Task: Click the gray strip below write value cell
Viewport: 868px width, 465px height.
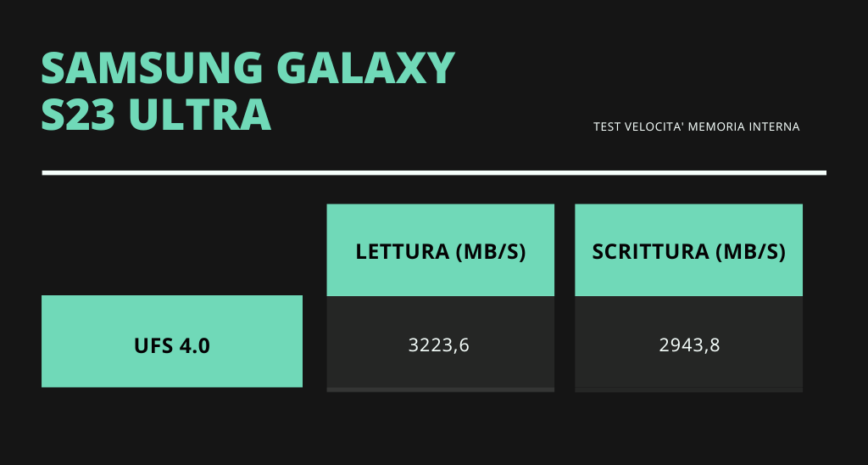Action: coord(688,389)
